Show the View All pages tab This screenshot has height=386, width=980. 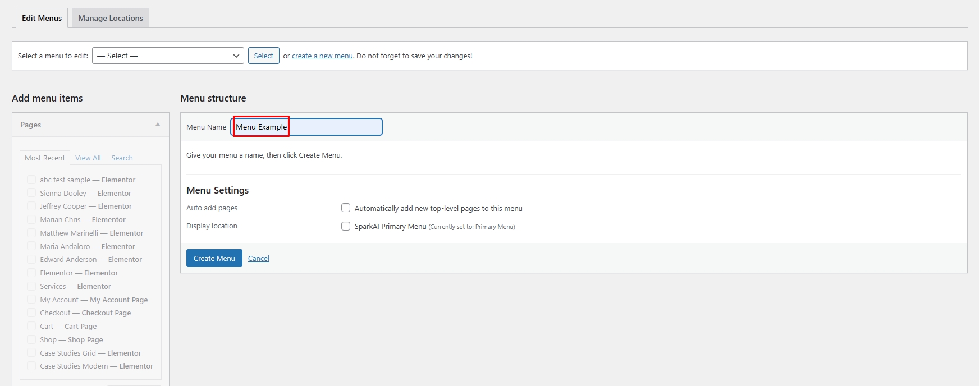88,158
